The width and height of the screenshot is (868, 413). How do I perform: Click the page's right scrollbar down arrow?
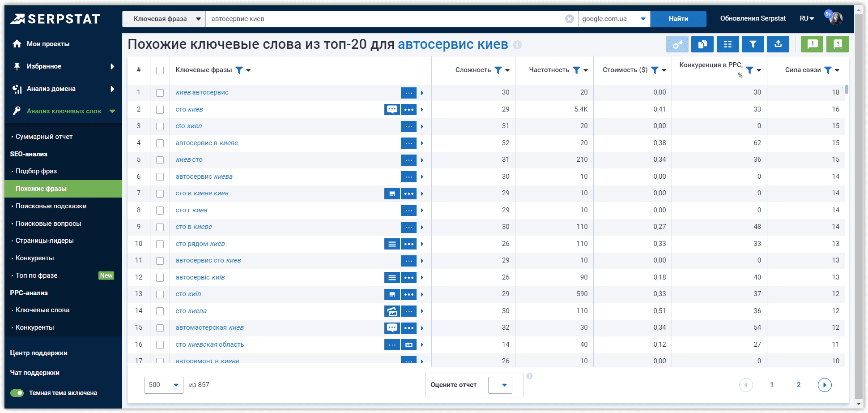coord(859,404)
